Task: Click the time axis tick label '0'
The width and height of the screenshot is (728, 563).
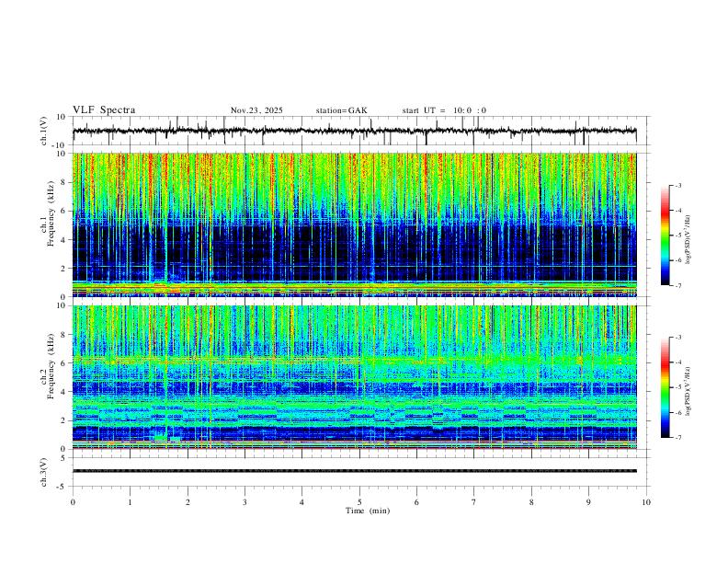Action: (x=73, y=502)
